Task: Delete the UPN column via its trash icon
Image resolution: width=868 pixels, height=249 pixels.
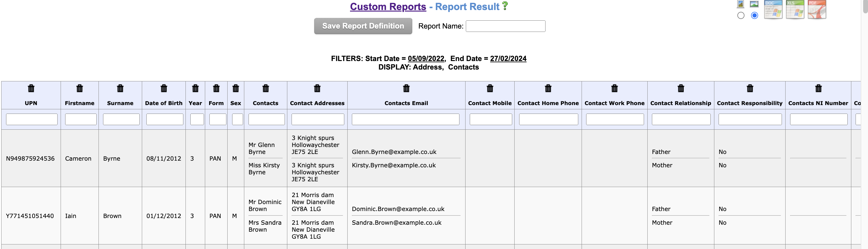Action: click(31, 88)
